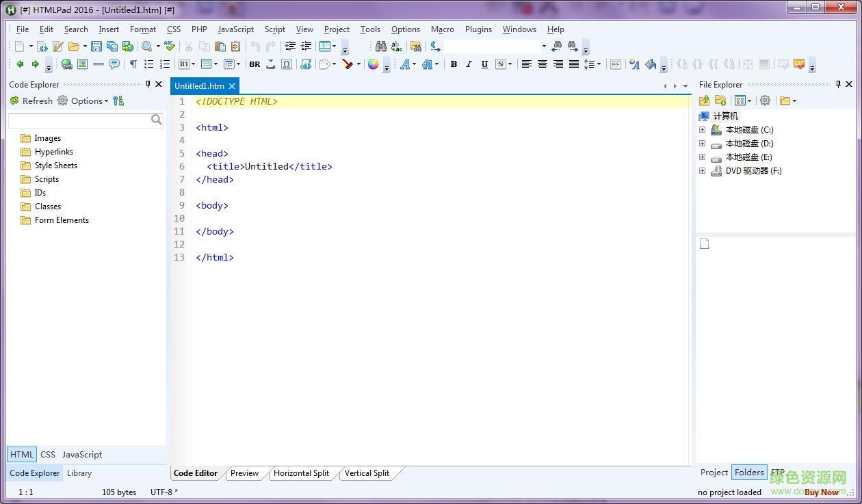This screenshot has height=504, width=862.
Task: Click the insert image icon
Action: (x=82, y=64)
